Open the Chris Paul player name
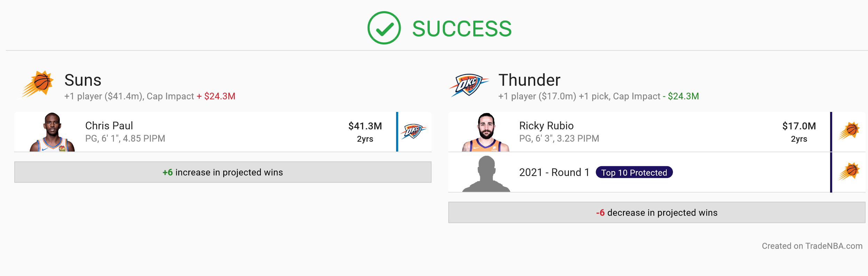This screenshot has height=276, width=868. 109,125
